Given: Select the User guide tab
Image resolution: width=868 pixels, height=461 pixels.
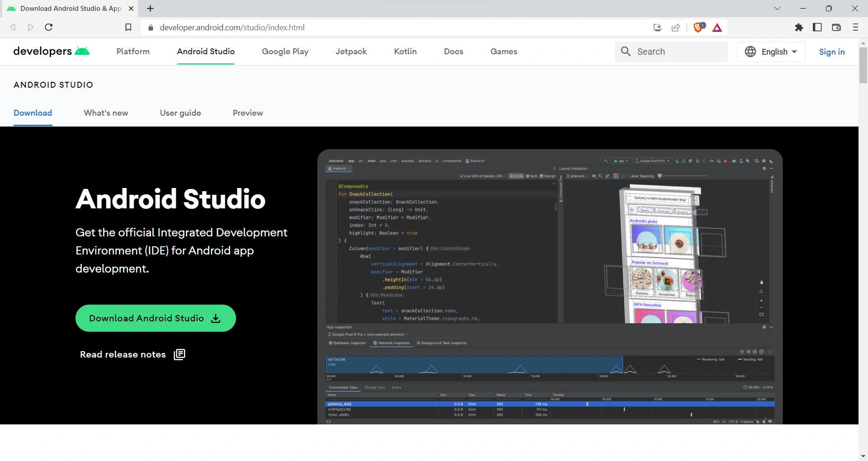Looking at the screenshot, I should pos(180,113).
